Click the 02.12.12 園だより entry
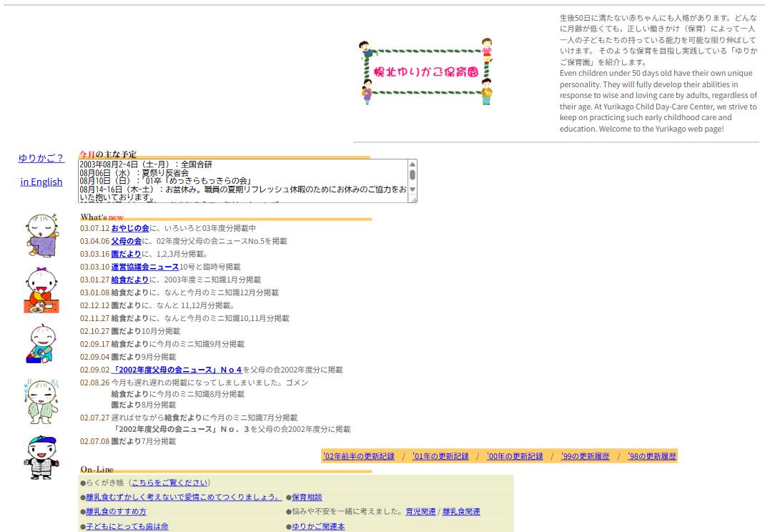The width and height of the screenshot is (765, 532). pyautogui.click(x=157, y=305)
